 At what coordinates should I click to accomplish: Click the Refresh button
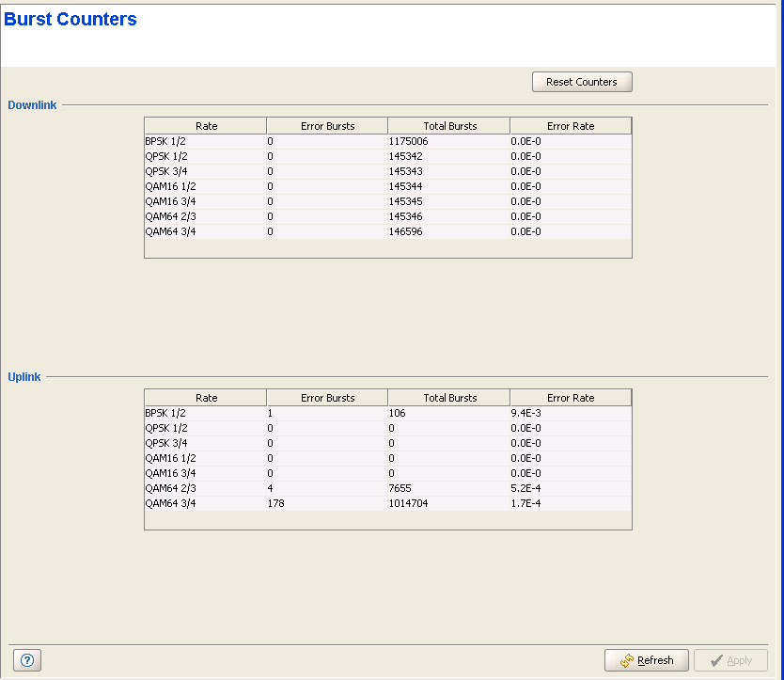pos(646,660)
